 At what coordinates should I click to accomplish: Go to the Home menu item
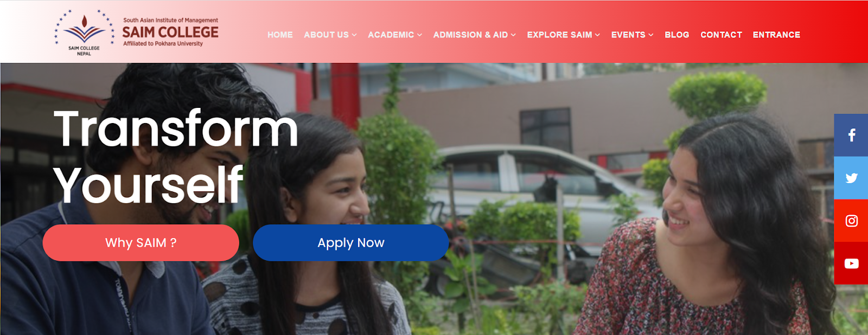click(x=280, y=35)
